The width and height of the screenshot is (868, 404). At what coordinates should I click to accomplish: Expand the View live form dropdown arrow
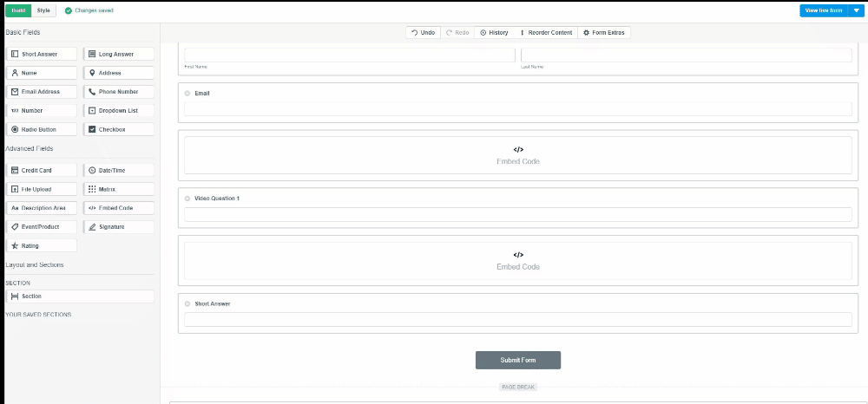tap(857, 10)
